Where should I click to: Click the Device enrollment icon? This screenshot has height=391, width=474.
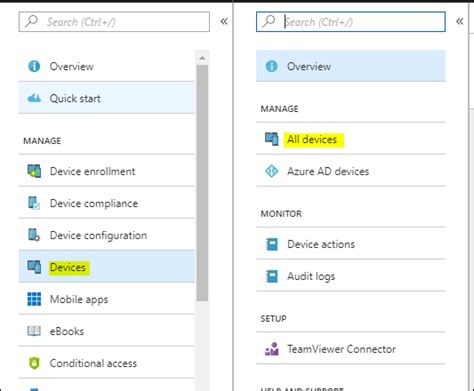click(x=34, y=171)
